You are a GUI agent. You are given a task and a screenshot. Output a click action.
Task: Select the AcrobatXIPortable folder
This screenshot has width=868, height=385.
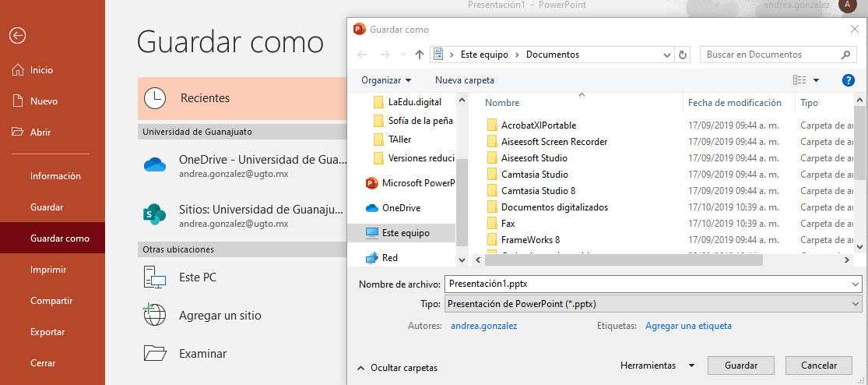[x=539, y=125]
